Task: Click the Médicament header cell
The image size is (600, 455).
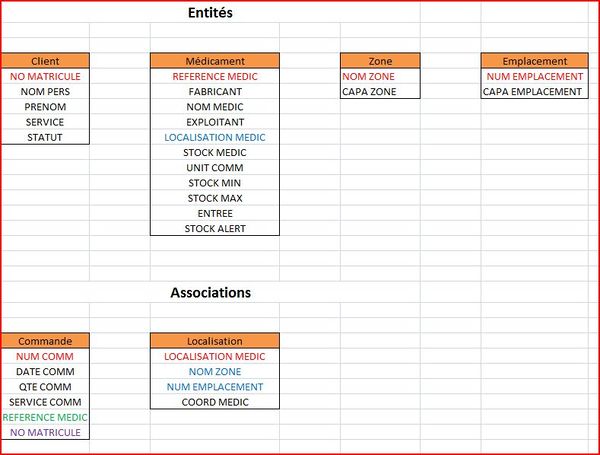Action: (x=215, y=61)
